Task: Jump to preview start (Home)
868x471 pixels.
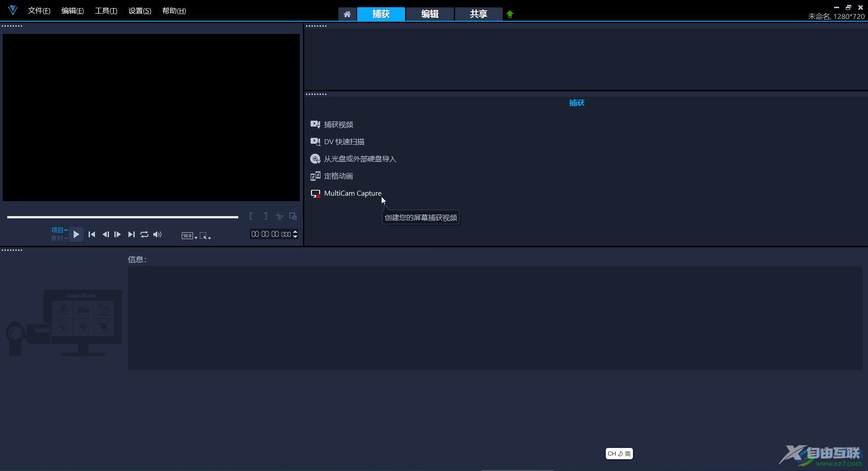Action: tap(92, 235)
